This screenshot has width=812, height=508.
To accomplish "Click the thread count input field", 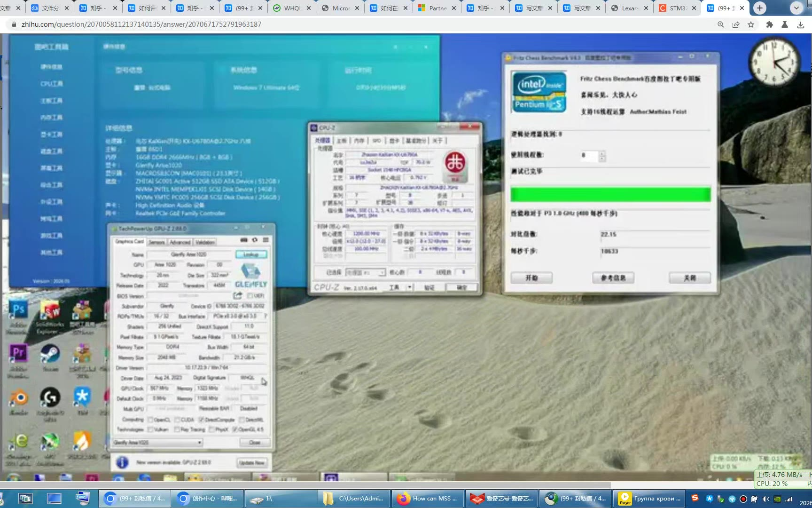I will [589, 156].
